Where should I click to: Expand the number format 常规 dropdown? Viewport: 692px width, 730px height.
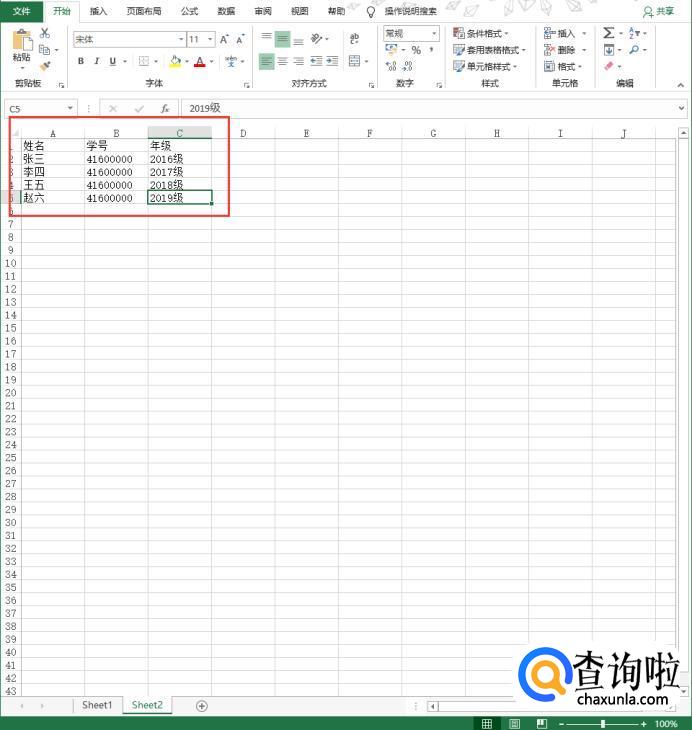434,34
